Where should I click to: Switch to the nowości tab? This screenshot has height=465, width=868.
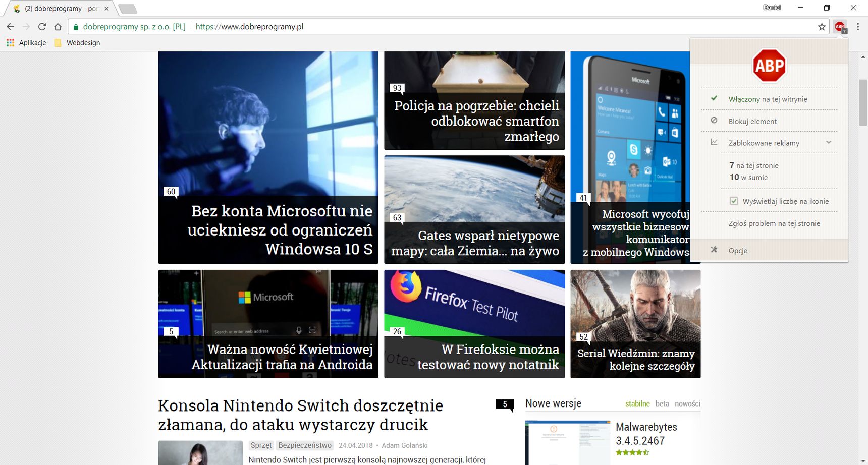(687, 404)
